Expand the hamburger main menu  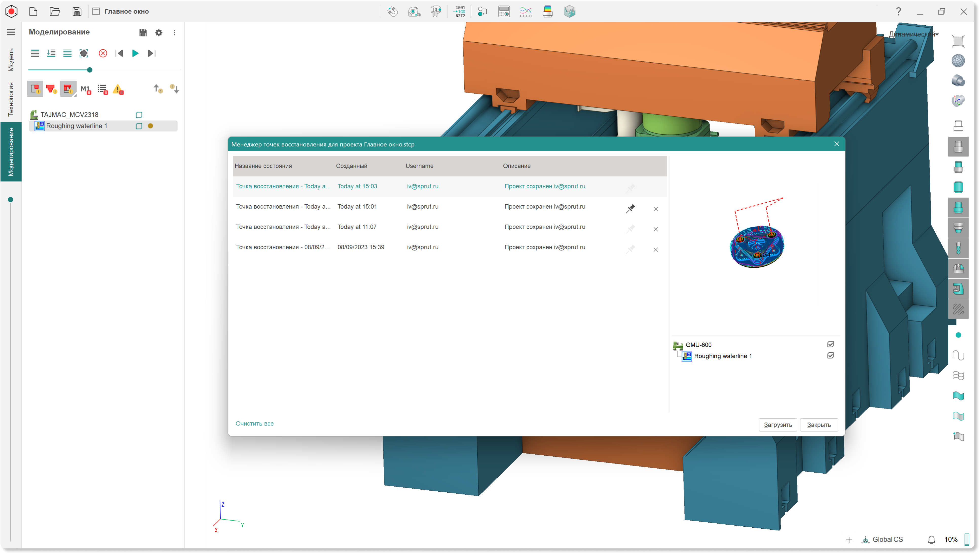[x=11, y=32]
